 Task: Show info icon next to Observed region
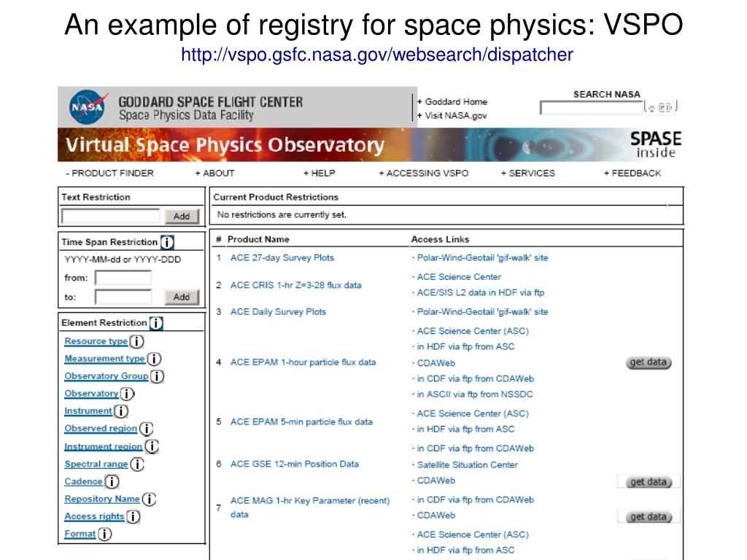click(x=147, y=429)
